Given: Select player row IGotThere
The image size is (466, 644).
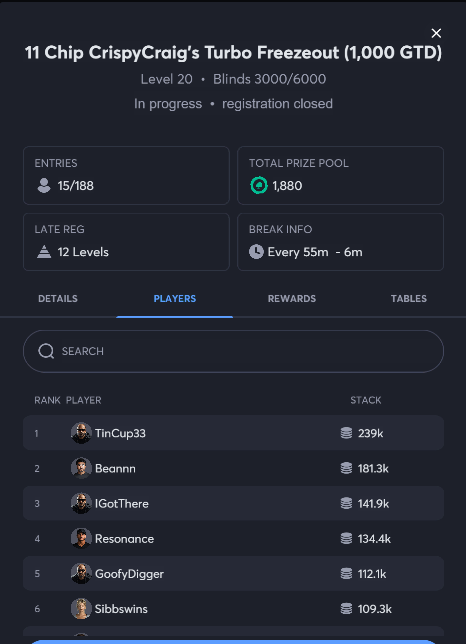Looking at the screenshot, I should [233, 504].
